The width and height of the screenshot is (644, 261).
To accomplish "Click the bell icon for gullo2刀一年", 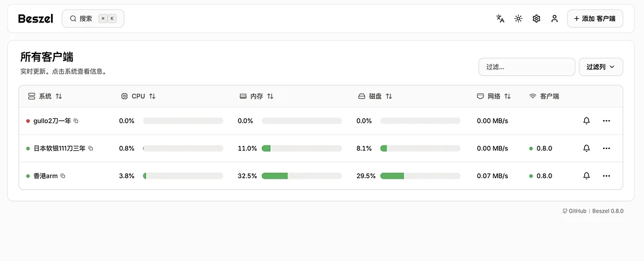I will [587, 121].
